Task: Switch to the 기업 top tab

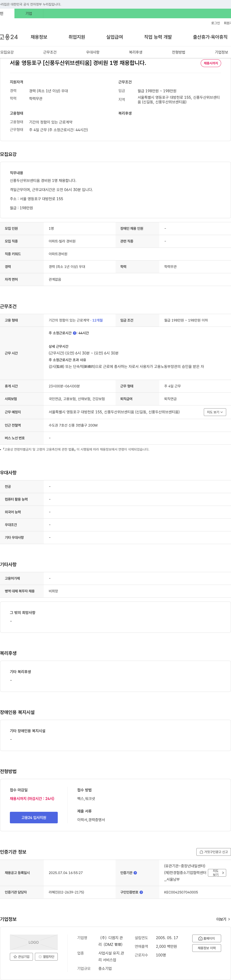Action: click(29, 13)
